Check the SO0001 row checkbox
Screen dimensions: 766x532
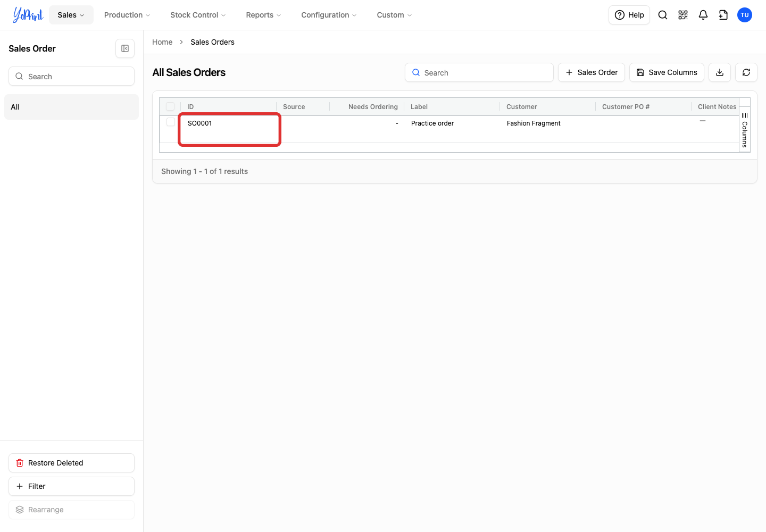(171, 122)
